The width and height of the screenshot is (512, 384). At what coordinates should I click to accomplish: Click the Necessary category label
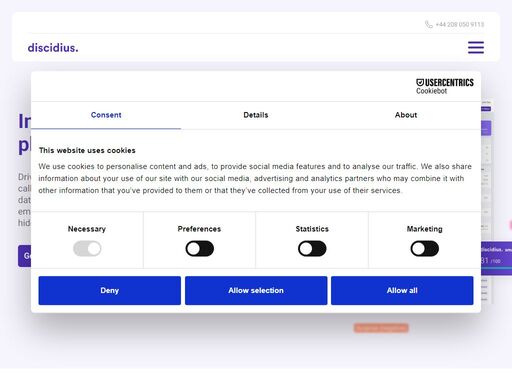87,229
